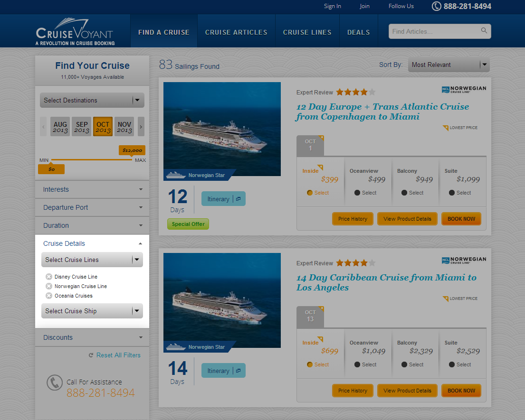
Task: Remove Oceania Cruises filter
Action: click(49, 296)
